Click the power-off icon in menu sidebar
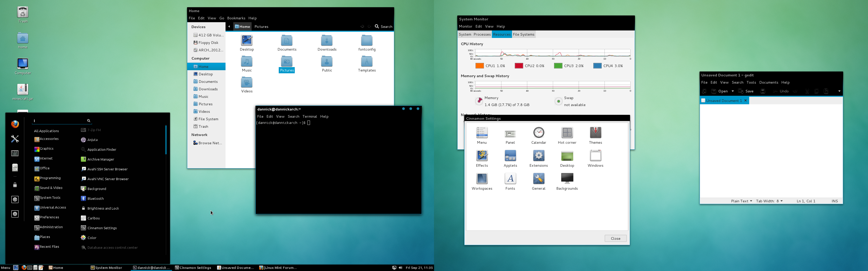Viewport: 868px width, 271px height. [x=15, y=214]
